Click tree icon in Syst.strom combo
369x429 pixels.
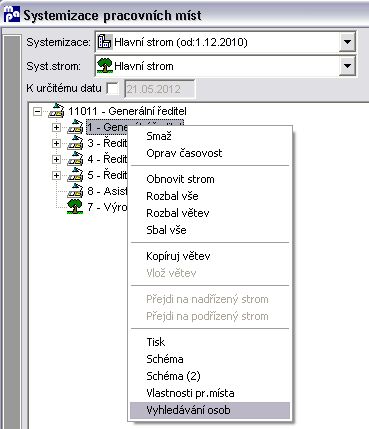click(x=105, y=66)
